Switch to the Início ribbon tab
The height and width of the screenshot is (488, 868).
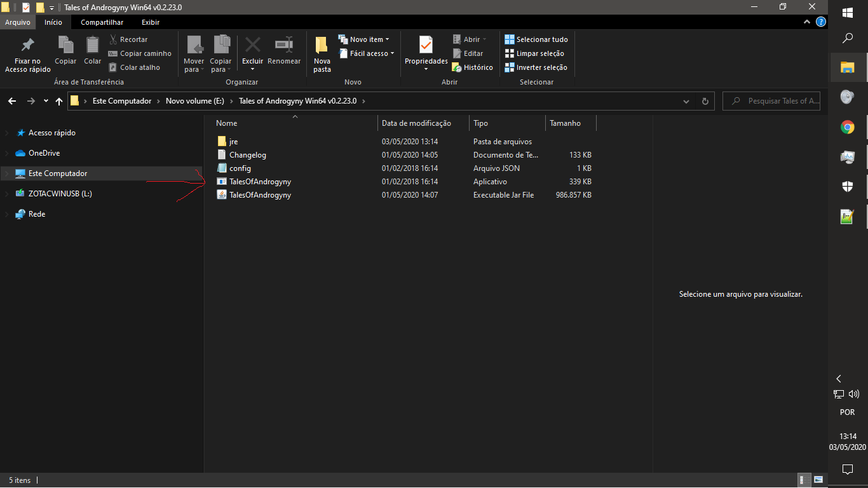coord(53,22)
